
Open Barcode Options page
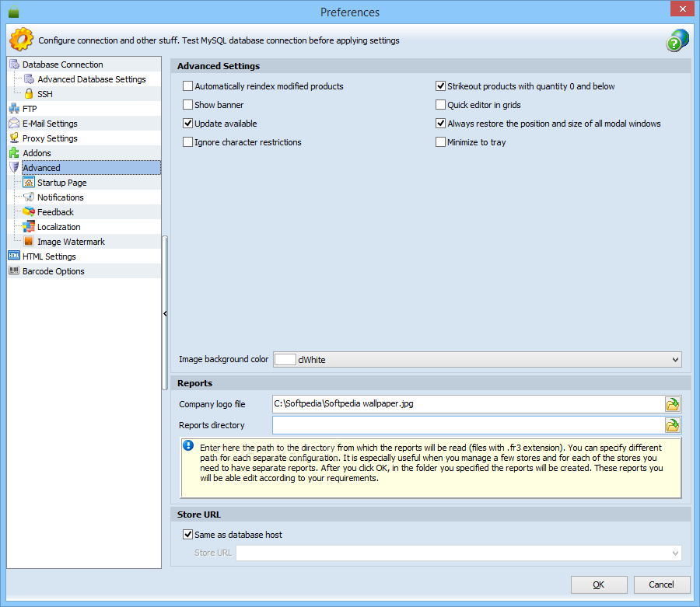click(x=53, y=270)
